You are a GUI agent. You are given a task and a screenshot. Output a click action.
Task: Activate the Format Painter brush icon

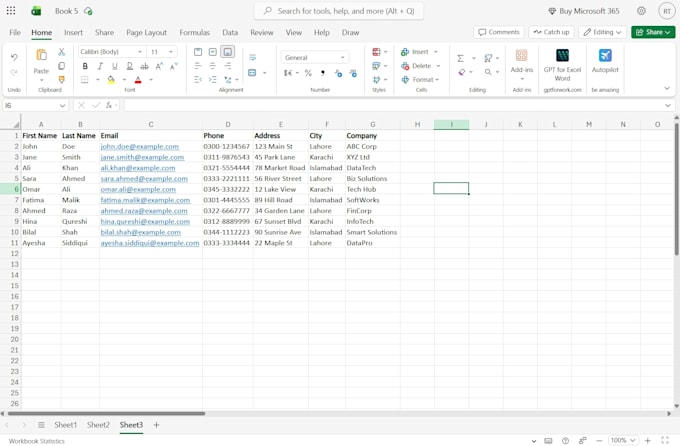(62, 79)
